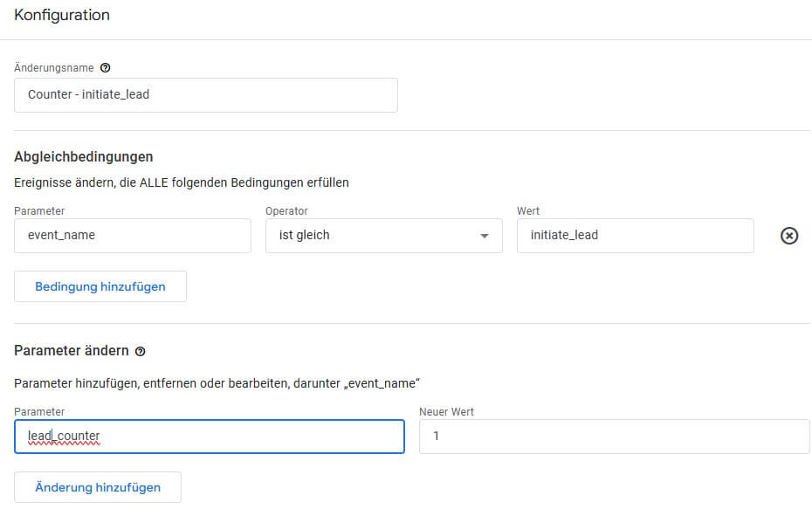
Task: Click the Abgleichbedingungen section header
Action: pyautogui.click(x=83, y=156)
